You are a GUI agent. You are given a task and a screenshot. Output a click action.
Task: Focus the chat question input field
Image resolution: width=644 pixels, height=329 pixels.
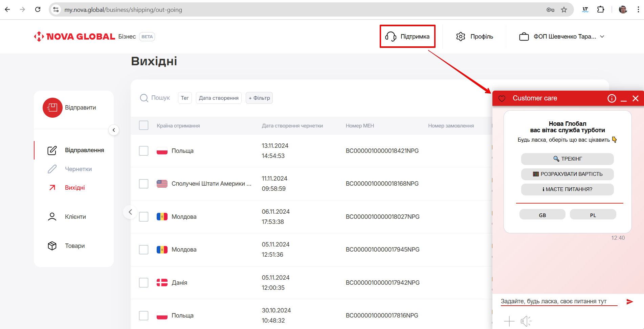pos(558,301)
